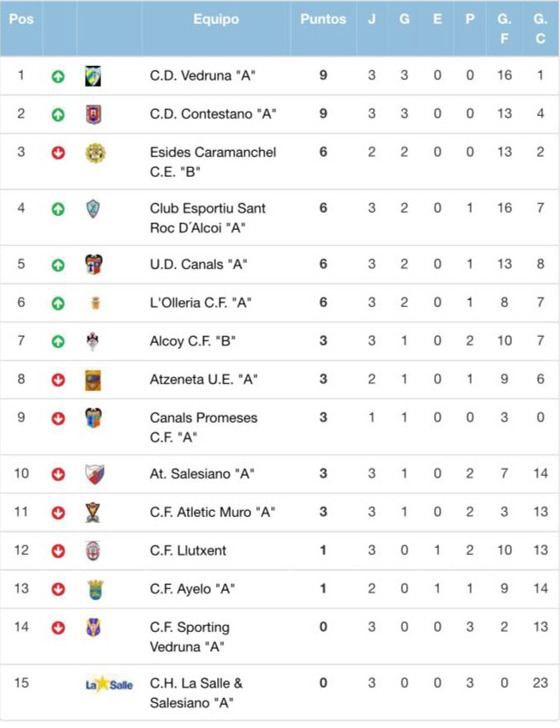Click the Puntos column header
The image size is (560, 728).
pyautogui.click(x=323, y=19)
